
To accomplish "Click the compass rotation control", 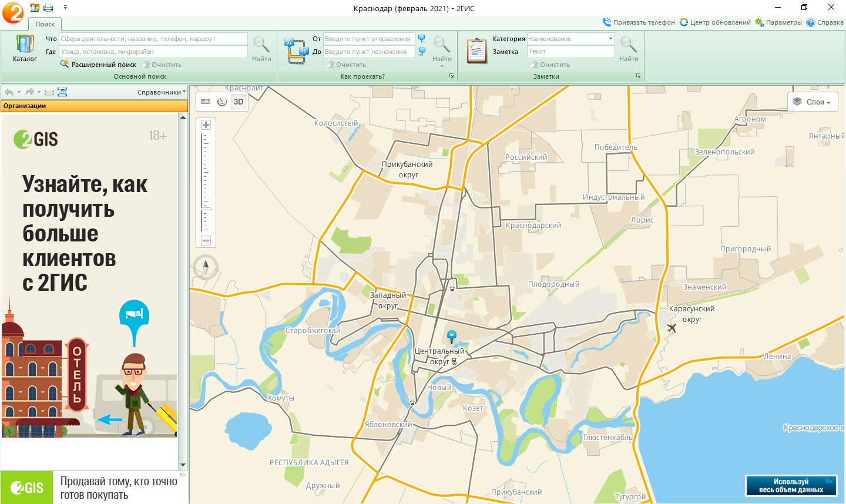I will [x=206, y=268].
